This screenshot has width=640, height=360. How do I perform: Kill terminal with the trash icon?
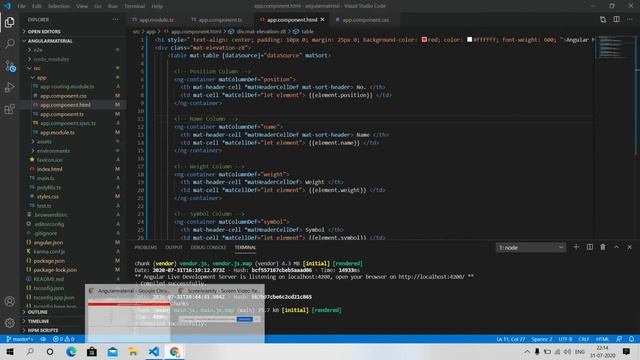pyautogui.click(x=603, y=247)
